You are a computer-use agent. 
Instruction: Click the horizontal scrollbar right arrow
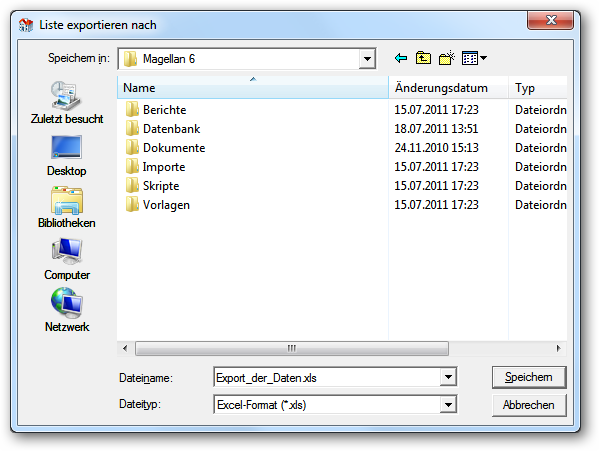(559, 348)
